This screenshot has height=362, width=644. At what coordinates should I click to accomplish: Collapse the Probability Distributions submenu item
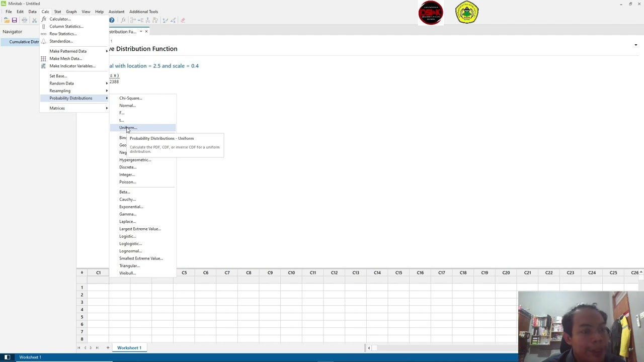[74, 98]
